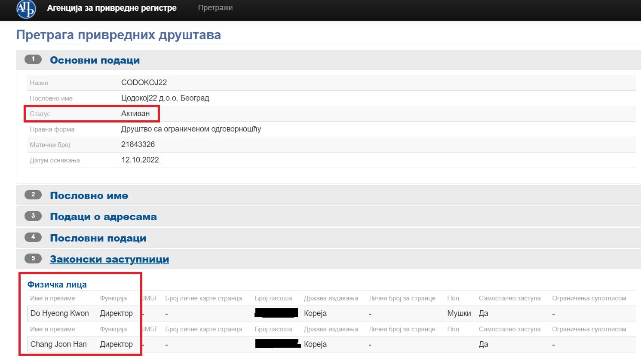Expand the Пословно име section
This screenshot has height=364, width=641.
[89, 195]
